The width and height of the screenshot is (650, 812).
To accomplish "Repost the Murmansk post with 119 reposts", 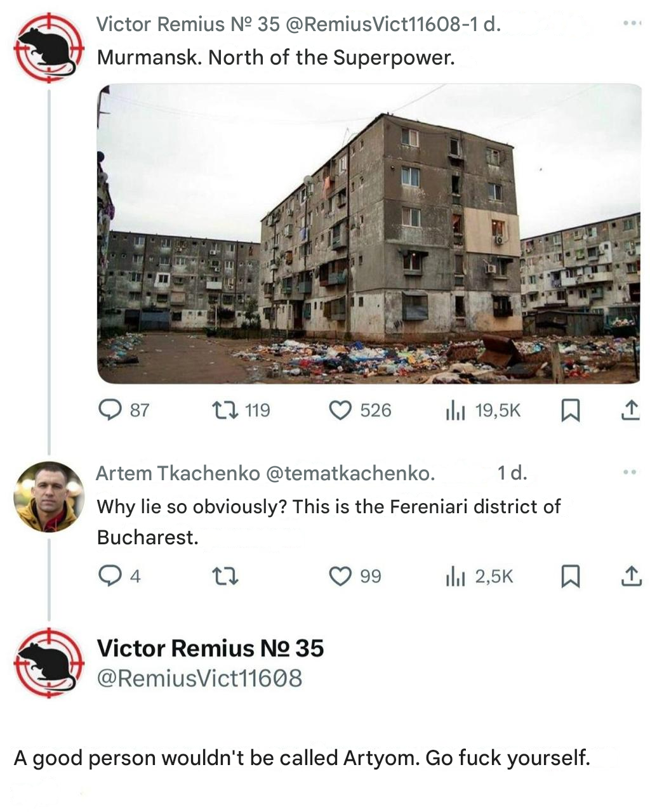I will (x=241, y=410).
